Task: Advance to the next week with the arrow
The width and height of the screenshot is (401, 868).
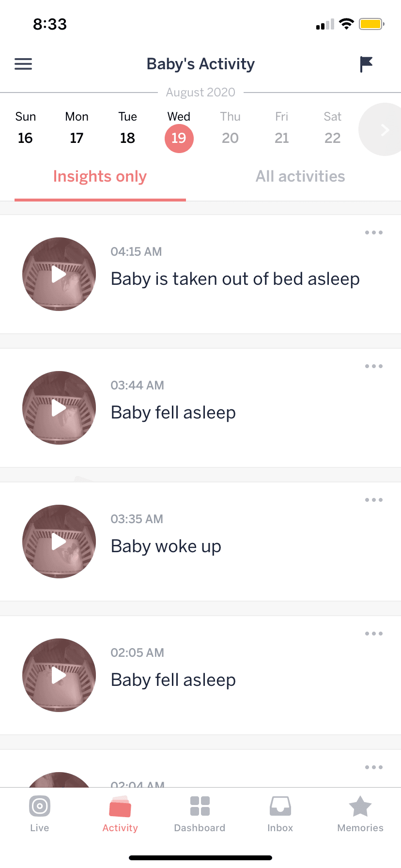Action: (x=384, y=129)
